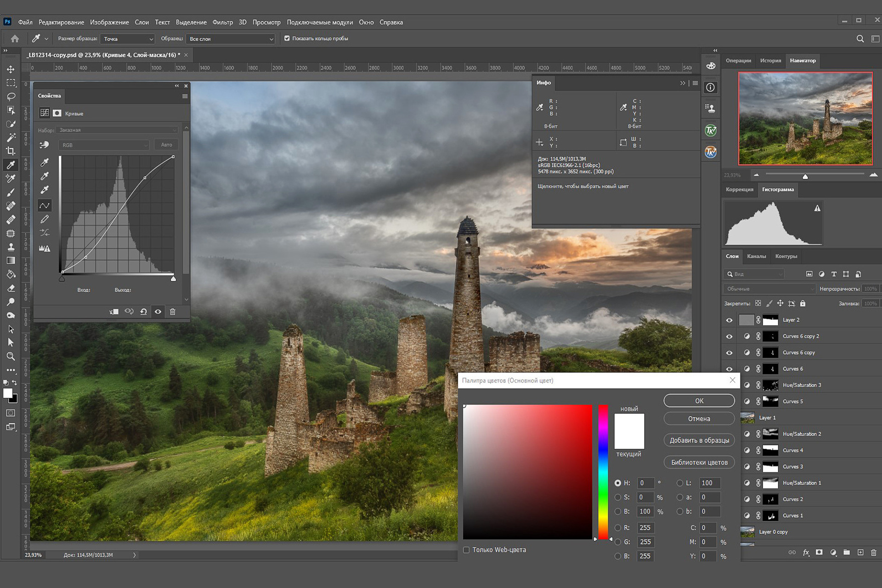882x588 pixels.
Task: Open the Фильтр menu
Action: [x=222, y=22]
